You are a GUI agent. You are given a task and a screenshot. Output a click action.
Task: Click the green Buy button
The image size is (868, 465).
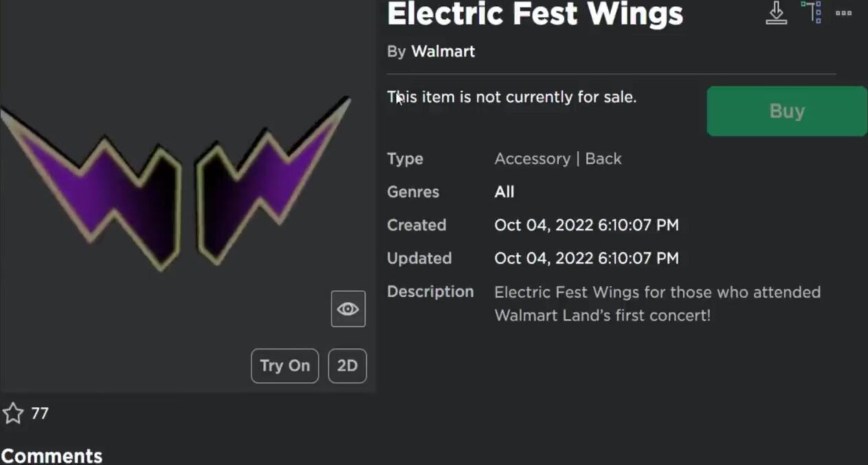(x=787, y=111)
